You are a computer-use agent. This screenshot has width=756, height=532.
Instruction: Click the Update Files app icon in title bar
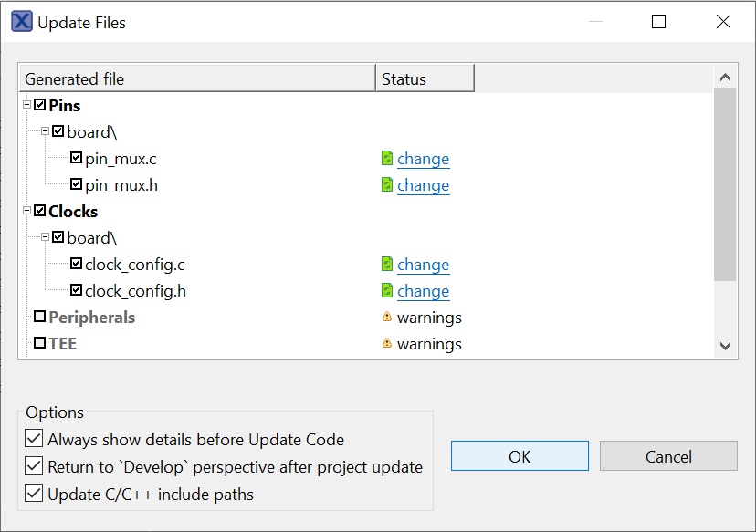pyautogui.click(x=22, y=22)
